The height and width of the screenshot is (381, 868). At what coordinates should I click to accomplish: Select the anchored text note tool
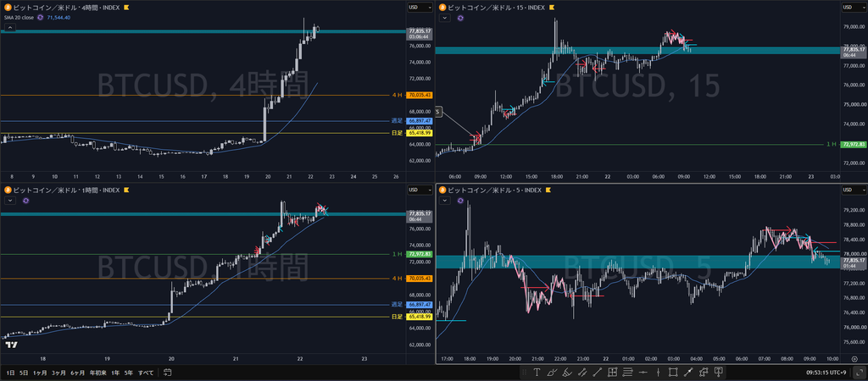pyautogui.click(x=719, y=373)
